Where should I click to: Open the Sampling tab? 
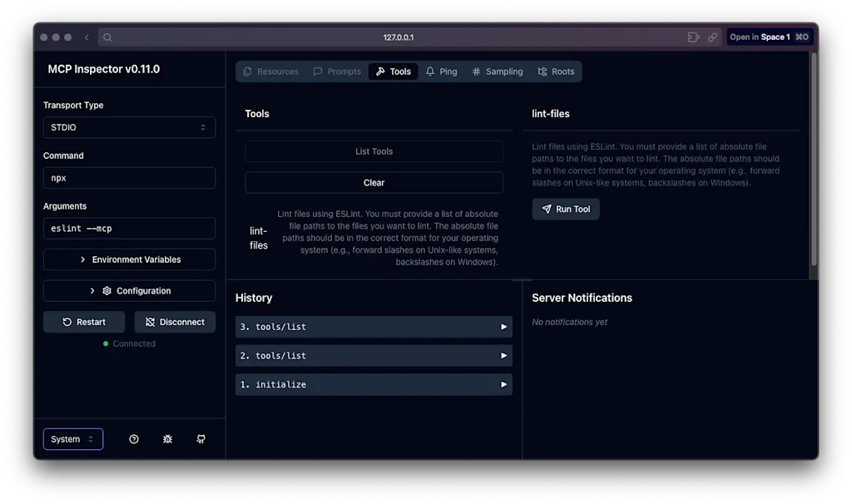(498, 72)
